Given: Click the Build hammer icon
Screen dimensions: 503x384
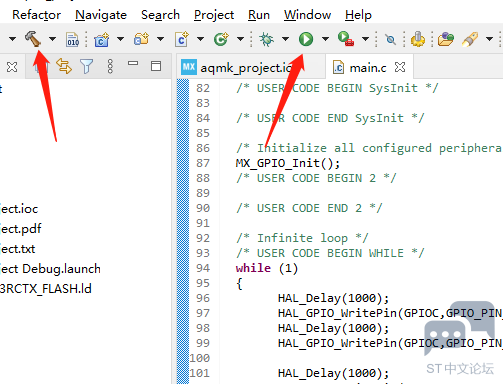Looking at the screenshot, I should 33,39.
